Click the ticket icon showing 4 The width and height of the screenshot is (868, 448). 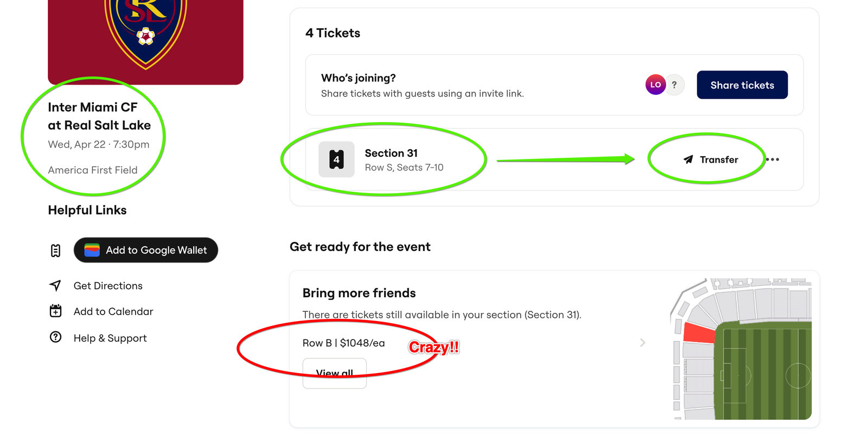[336, 159]
